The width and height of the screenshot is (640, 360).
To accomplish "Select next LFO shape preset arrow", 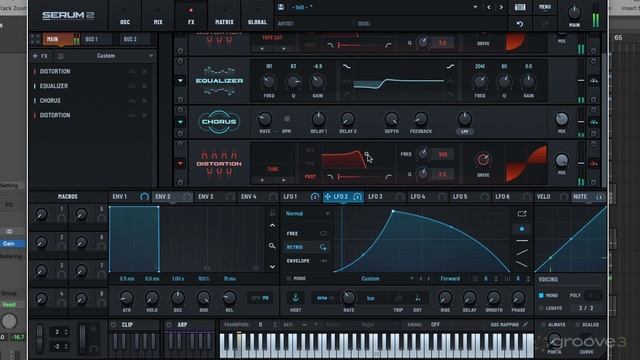I will pos(429,279).
